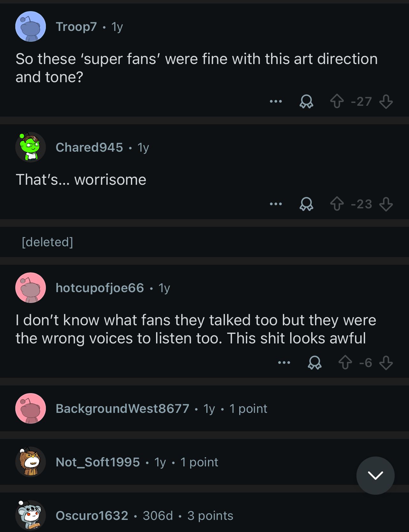409x532 pixels.
Task: Open Troop7's profile via username link
Action: click(x=77, y=27)
